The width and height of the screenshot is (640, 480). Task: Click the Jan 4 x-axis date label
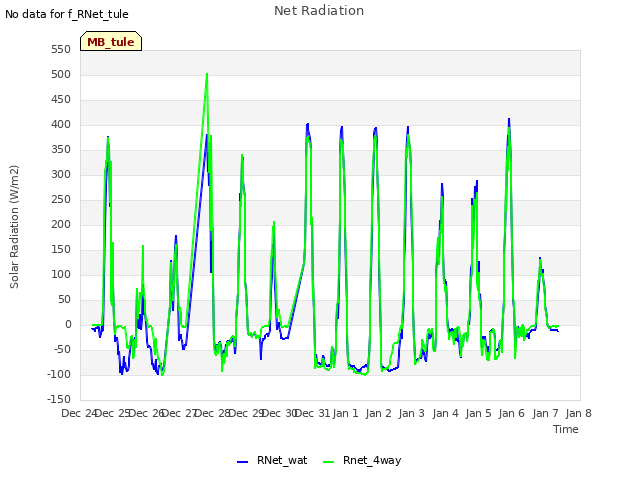coord(445,413)
